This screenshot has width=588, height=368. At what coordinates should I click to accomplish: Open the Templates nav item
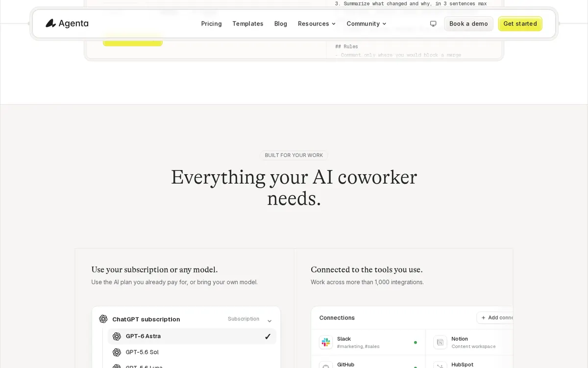[x=248, y=24]
